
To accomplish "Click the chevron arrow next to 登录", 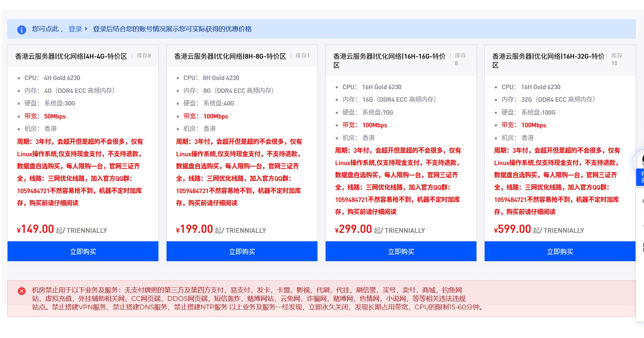I will [86, 29].
